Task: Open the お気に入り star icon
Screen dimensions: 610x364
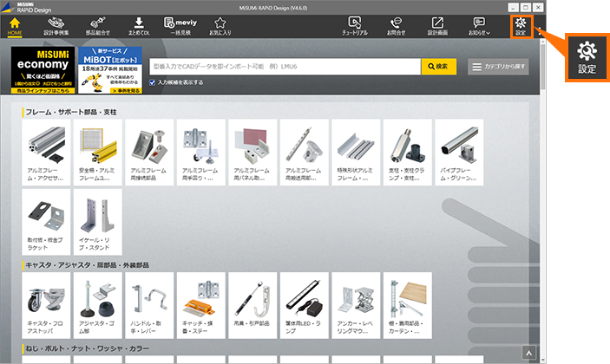Action: click(x=220, y=25)
